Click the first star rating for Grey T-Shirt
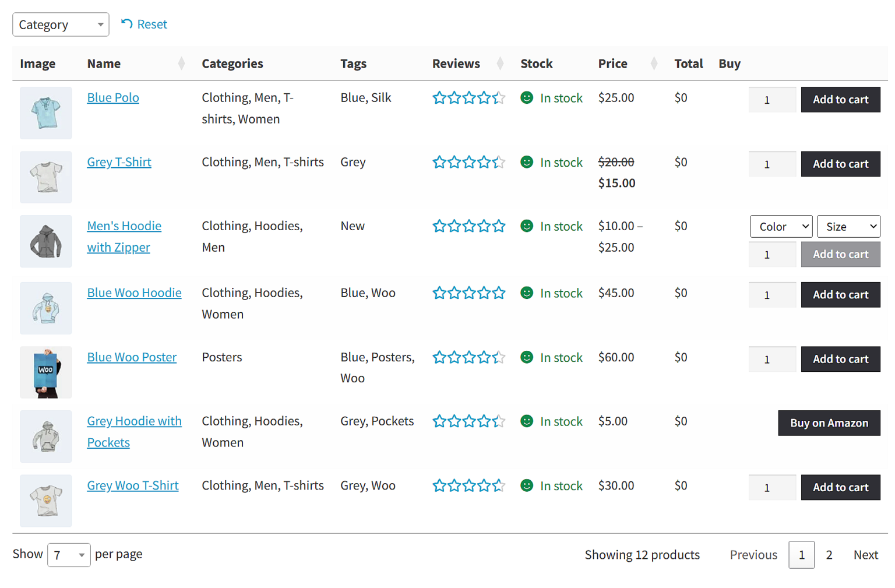 [x=439, y=163]
